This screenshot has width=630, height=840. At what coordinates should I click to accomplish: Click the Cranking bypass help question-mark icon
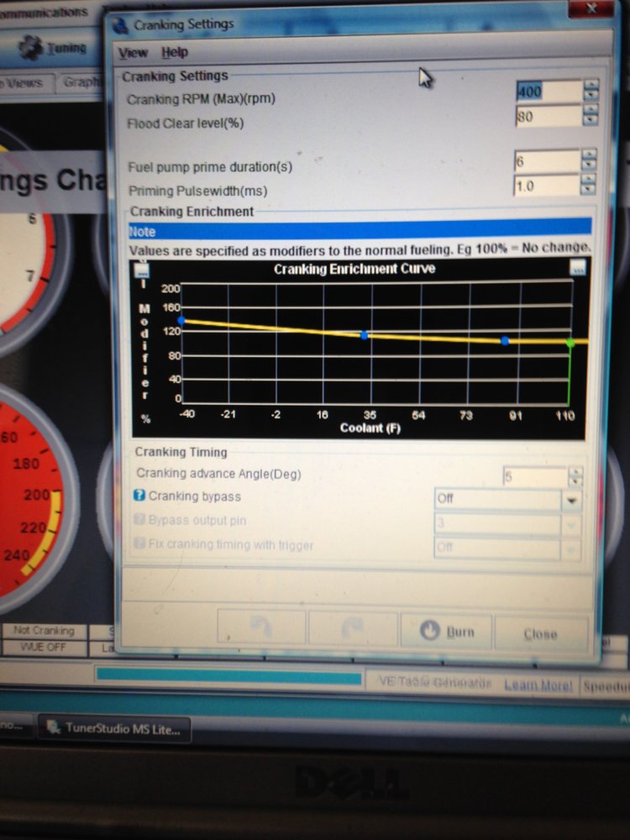(x=139, y=496)
